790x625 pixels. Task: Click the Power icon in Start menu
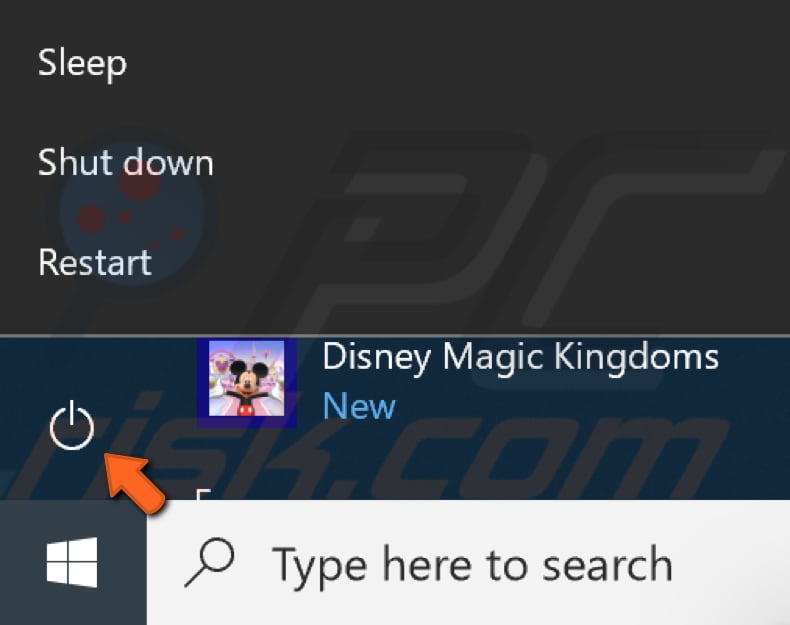click(71, 429)
